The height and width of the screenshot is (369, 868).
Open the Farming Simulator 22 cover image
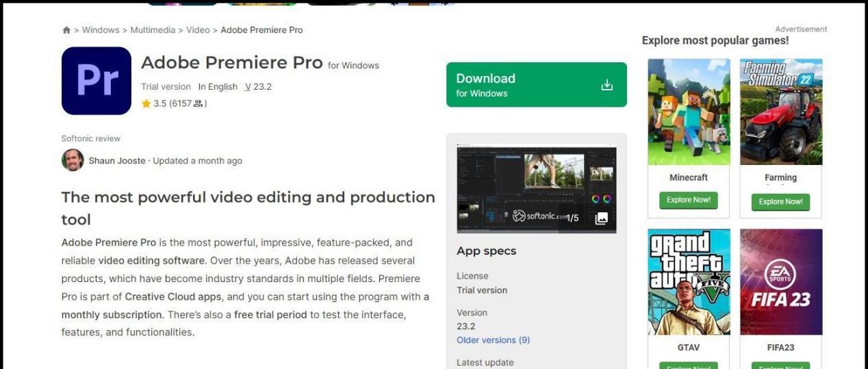click(781, 112)
